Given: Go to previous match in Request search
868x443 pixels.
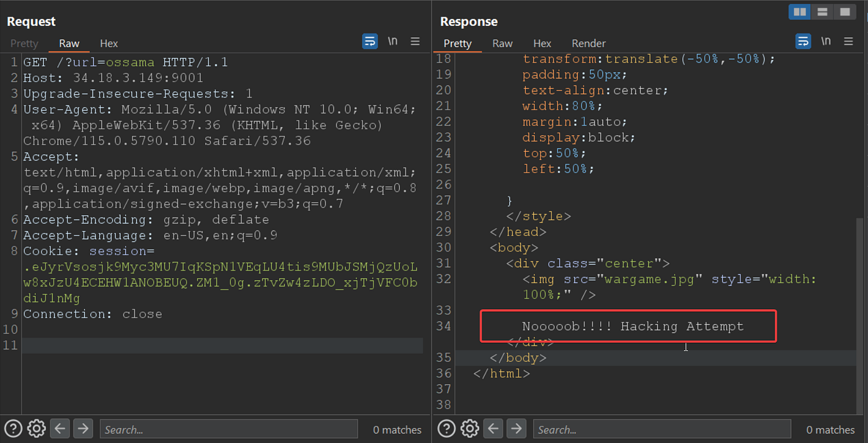Looking at the screenshot, I should coord(59,428).
